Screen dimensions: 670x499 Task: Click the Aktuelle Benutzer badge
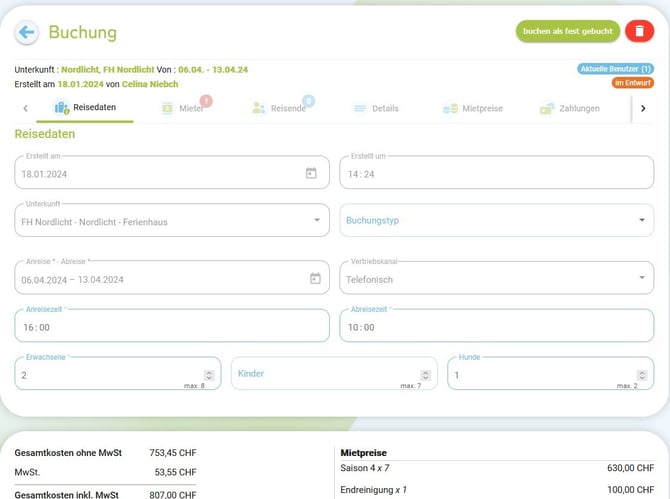pyautogui.click(x=616, y=69)
